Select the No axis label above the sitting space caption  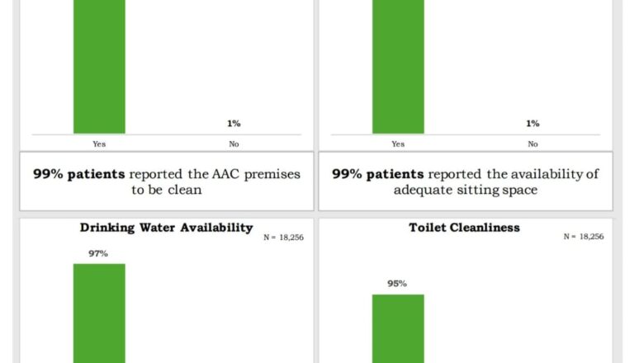click(x=533, y=144)
